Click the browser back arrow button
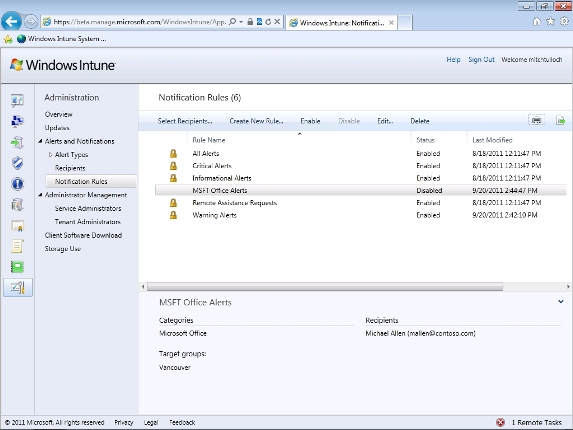The image size is (573, 430). pos(11,22)
